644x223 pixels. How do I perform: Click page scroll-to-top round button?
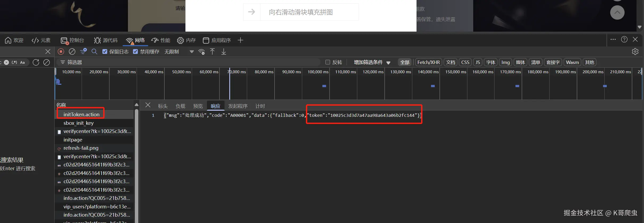coord(617,12)
